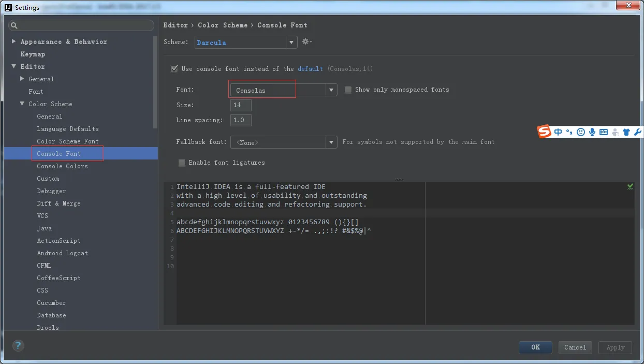Viewport: 644px width, 364px height.
Task: Click Editor in the breadcrumb
Action: 175,25
